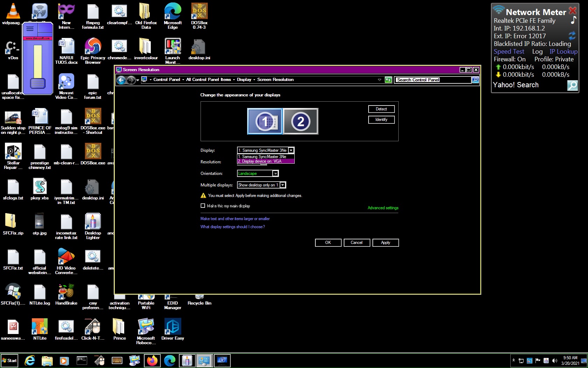Click the Identify button
This screenshot has height=368, width=588.
coord(381,120)
